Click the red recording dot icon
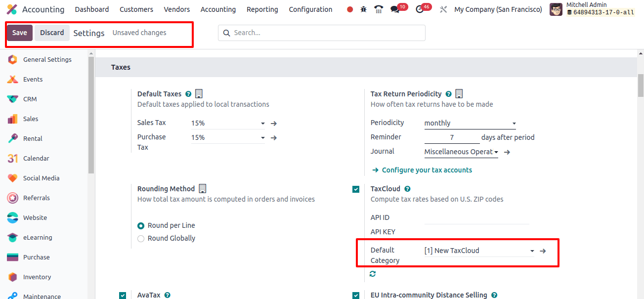This screenshot has width=644, height=299. (x=350, y=9)
